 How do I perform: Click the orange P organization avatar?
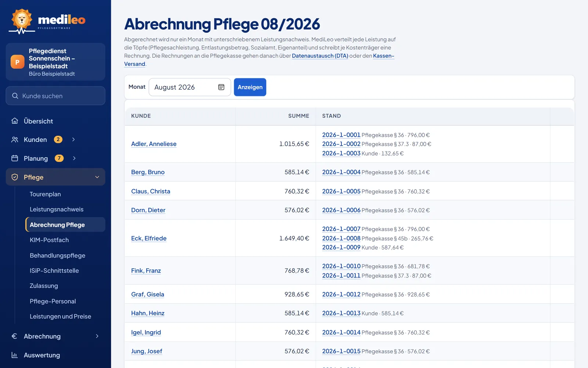pos(17,62)
